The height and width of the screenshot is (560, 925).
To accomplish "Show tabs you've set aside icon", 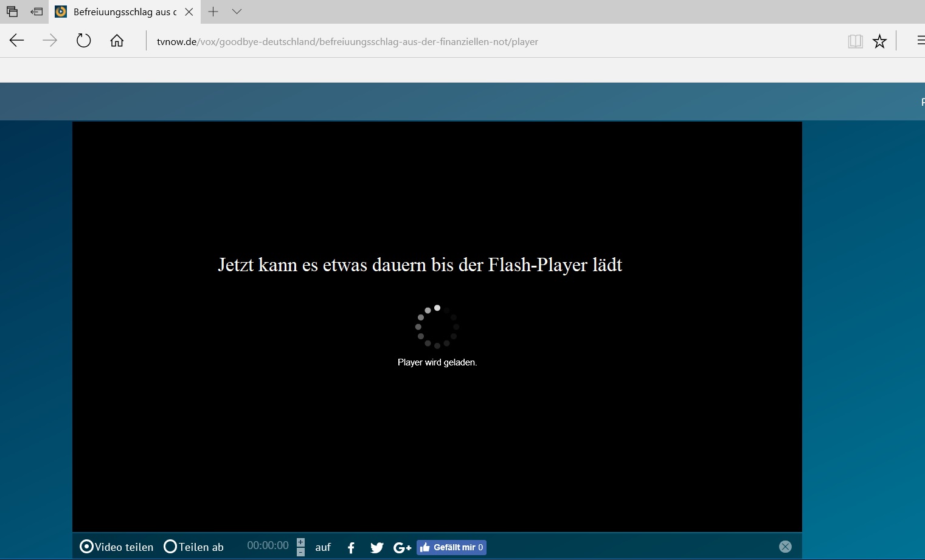I will 12,12.
